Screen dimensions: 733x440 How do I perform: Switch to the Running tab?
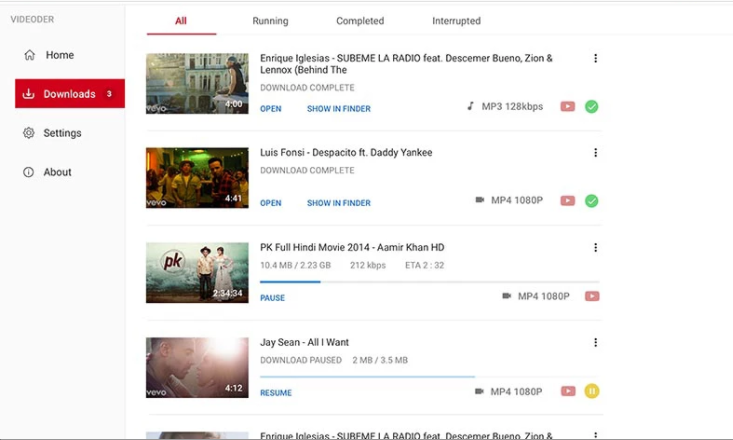point(270,21)
